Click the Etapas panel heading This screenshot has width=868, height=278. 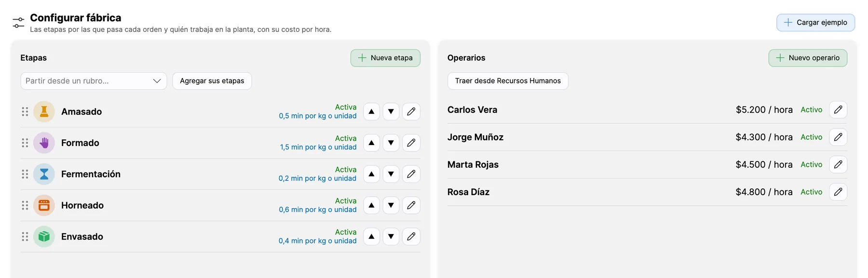[x=34, y=58]
